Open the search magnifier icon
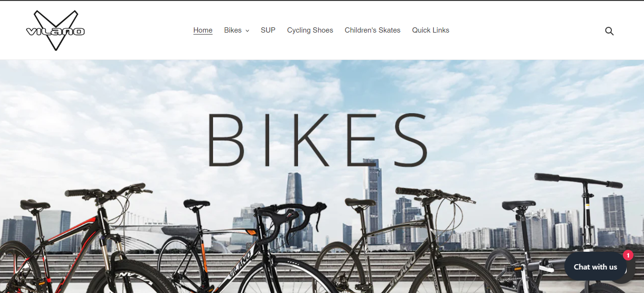 [609, 31]
